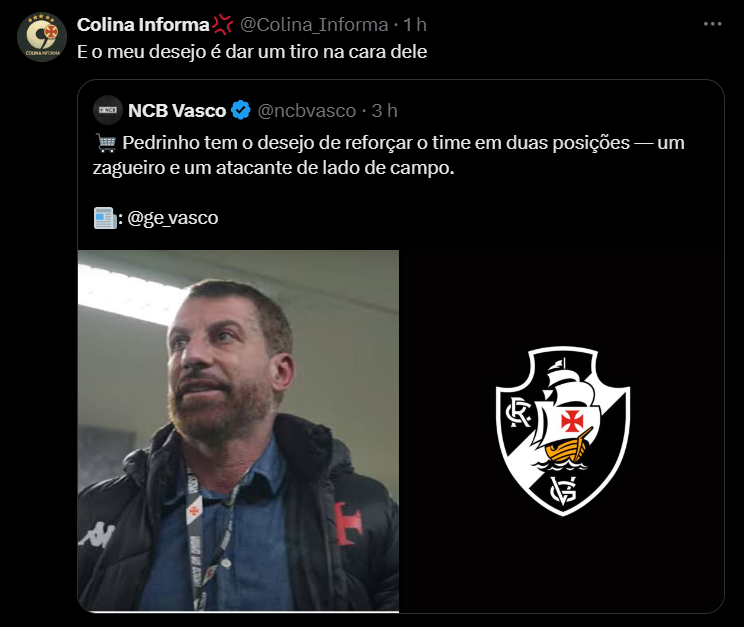Open the @ge_vasco mention
Viewport: 744px width, 627px height.
(x=173, y=218)
